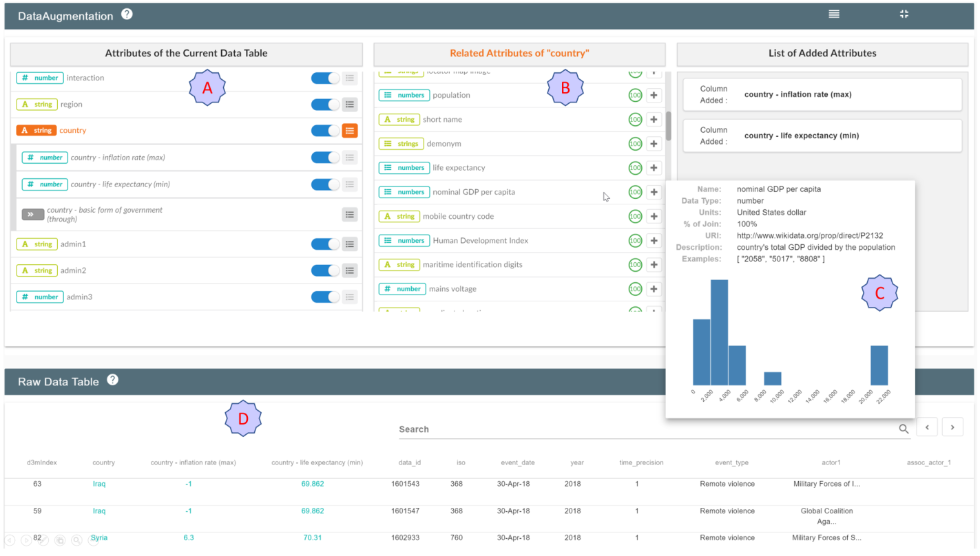
Task: Select the country - life expectancy (min) added column card
Action: pos(822,136)
